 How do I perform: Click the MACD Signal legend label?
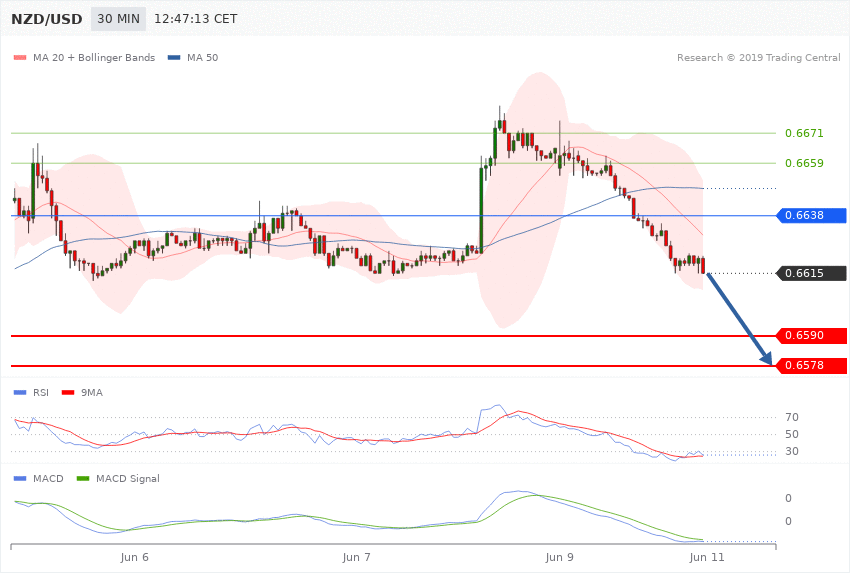[x=128, y=478]
